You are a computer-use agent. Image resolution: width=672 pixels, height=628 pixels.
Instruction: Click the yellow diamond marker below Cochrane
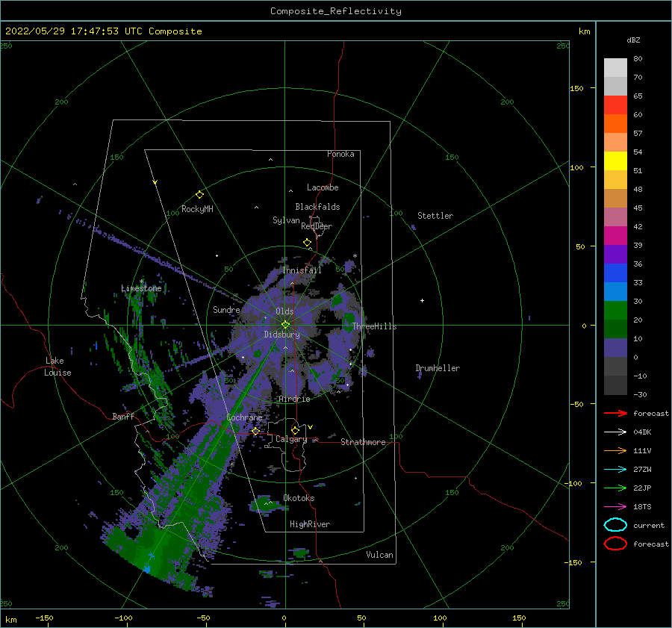255,432
